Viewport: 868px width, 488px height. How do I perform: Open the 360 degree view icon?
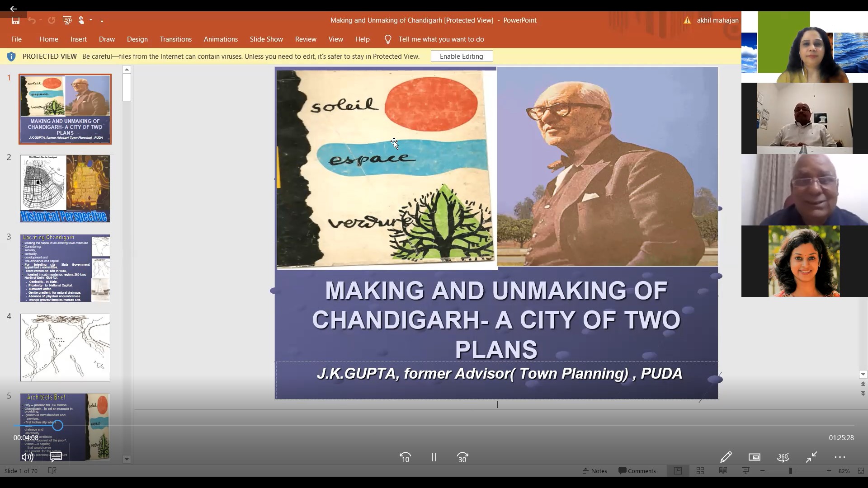(x=783, y=457)
